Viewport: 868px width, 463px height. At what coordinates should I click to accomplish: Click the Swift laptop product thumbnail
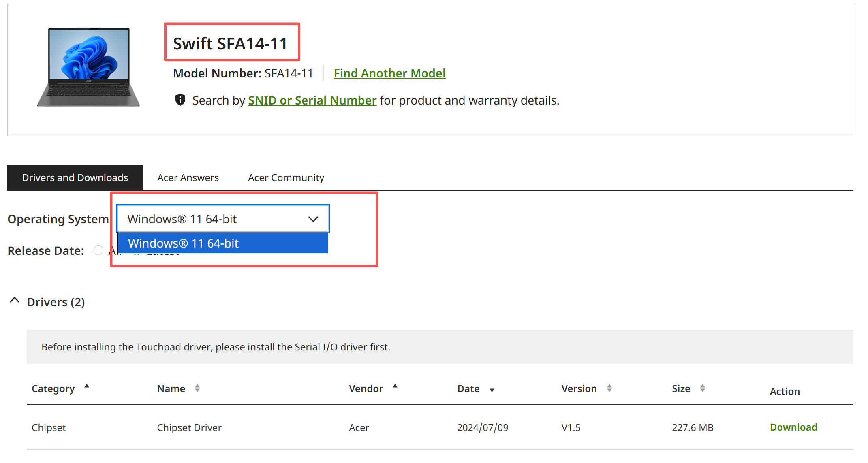(x=88, y=67)
